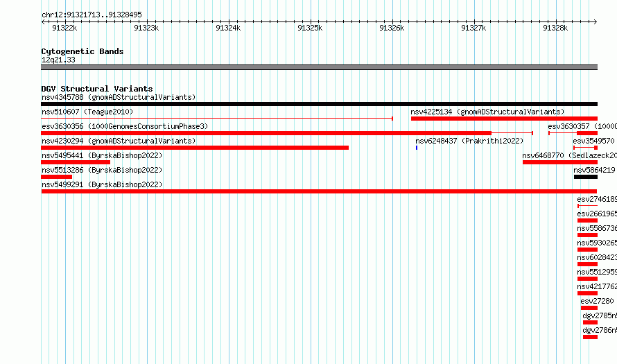Open the dgv2785n variant label
The width and height of the screenshot is (617, 364).
(600, 315)
